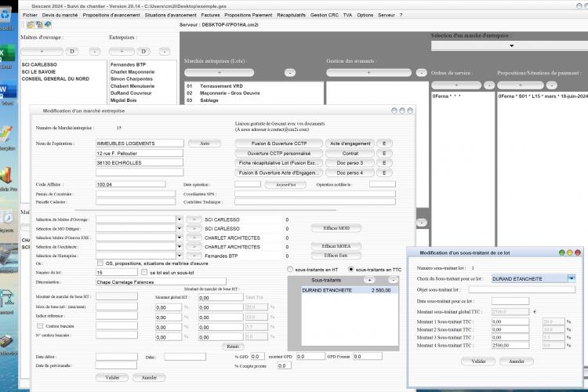Enable the Caution bancaire checkbox
Image resolution: width=588 pixels, height=392 pixels.
(40, 325)
